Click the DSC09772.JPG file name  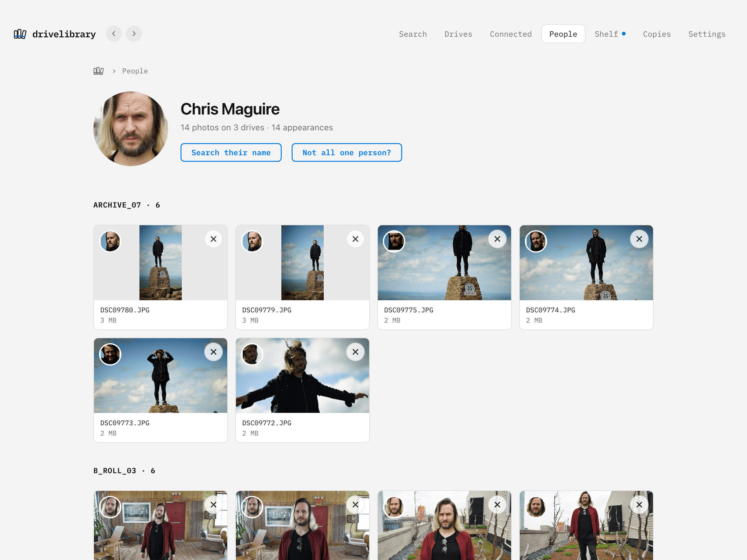tap(266, 423)
